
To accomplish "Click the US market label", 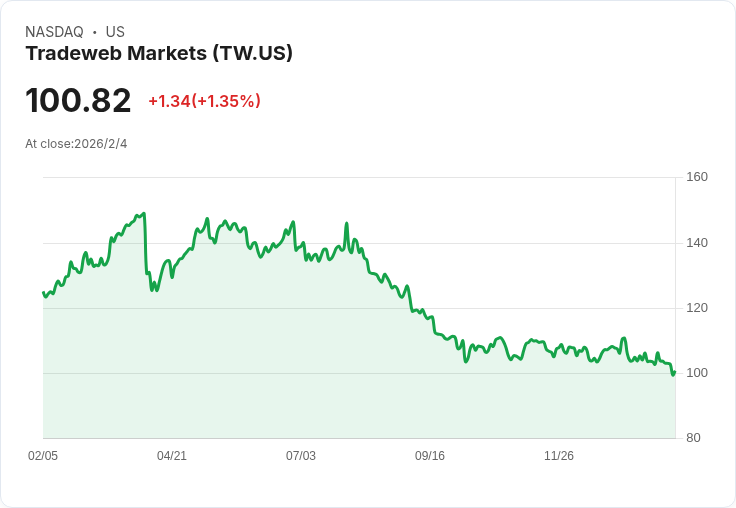I will pyautogui.click(x=115, y=32).
